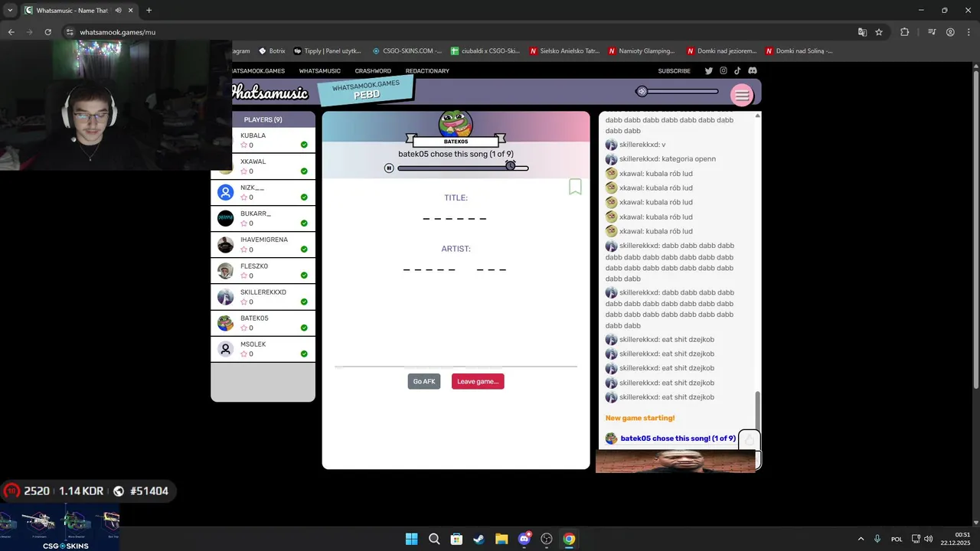Screen dimensions: 980x551
Task: Open the Botrix bookmark
Action: (272, 51)
